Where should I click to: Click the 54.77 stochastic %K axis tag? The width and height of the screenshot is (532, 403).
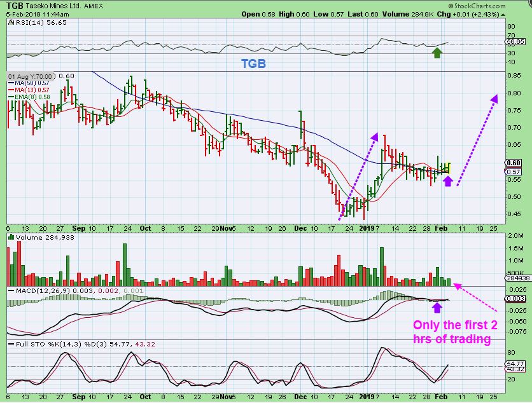[x=515, y=364]
